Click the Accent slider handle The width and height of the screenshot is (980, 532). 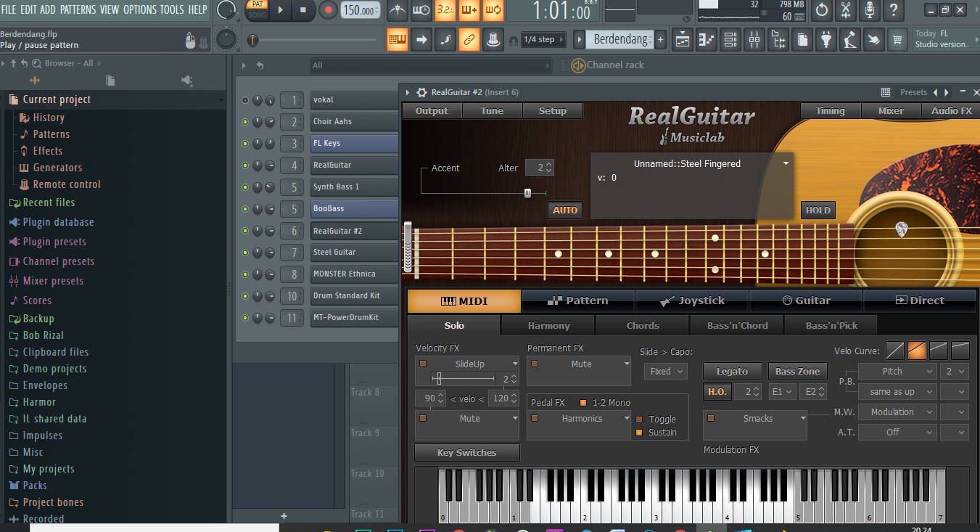coord(527,193)
